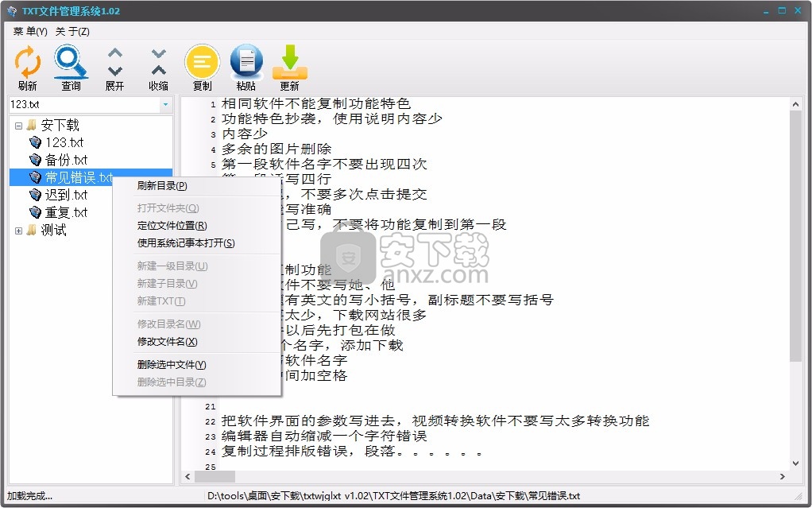Click the horizontal scroll-left arrow
This screenshot has height=508, width=812.
coord(188,476)
